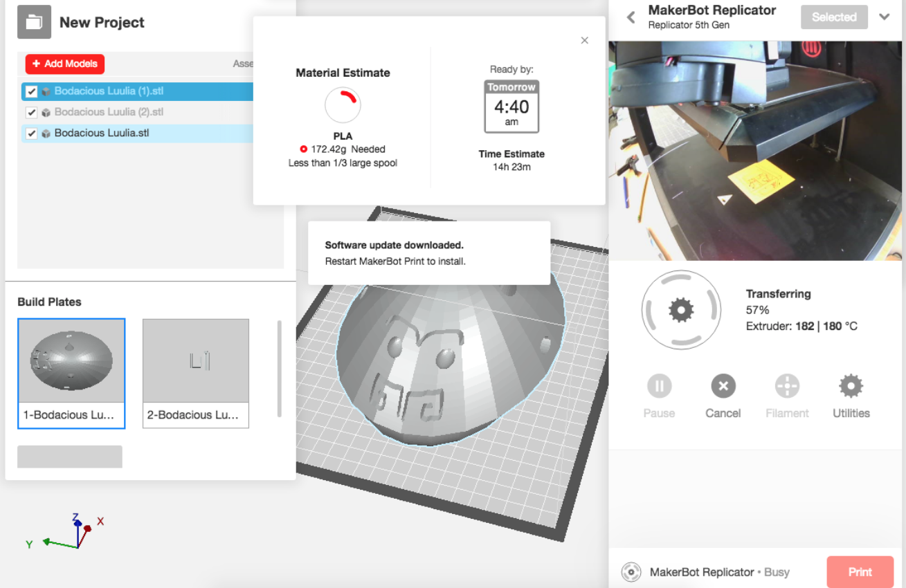The height and width of the screenshot is (588, 906).
Task: Go back using the printer panel arrow
Action: (631, 17)
